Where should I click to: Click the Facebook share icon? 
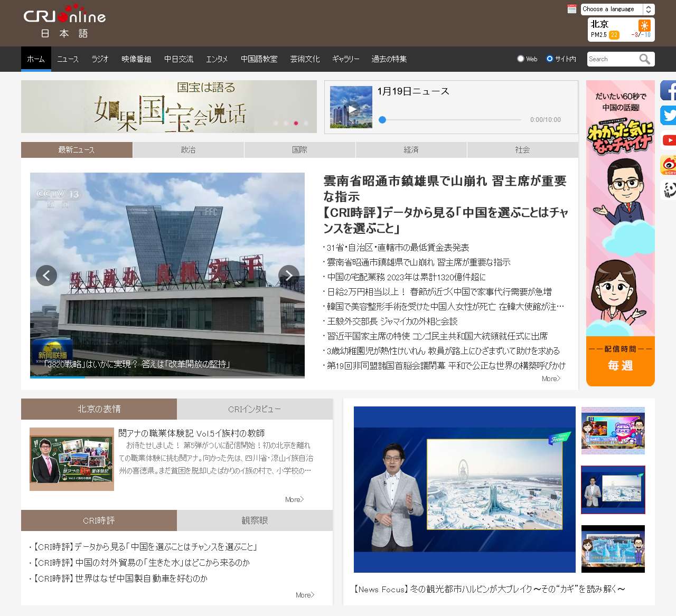[x=668, y=90]
